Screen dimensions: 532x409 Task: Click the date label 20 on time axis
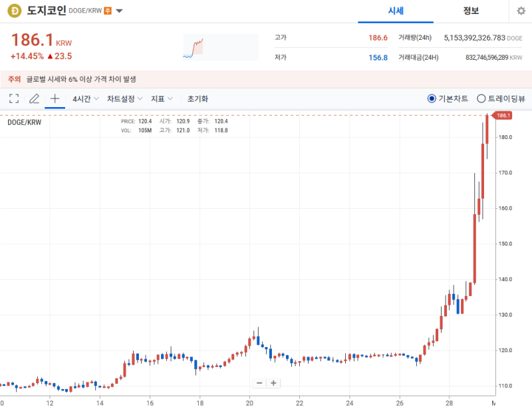[250, 403]
